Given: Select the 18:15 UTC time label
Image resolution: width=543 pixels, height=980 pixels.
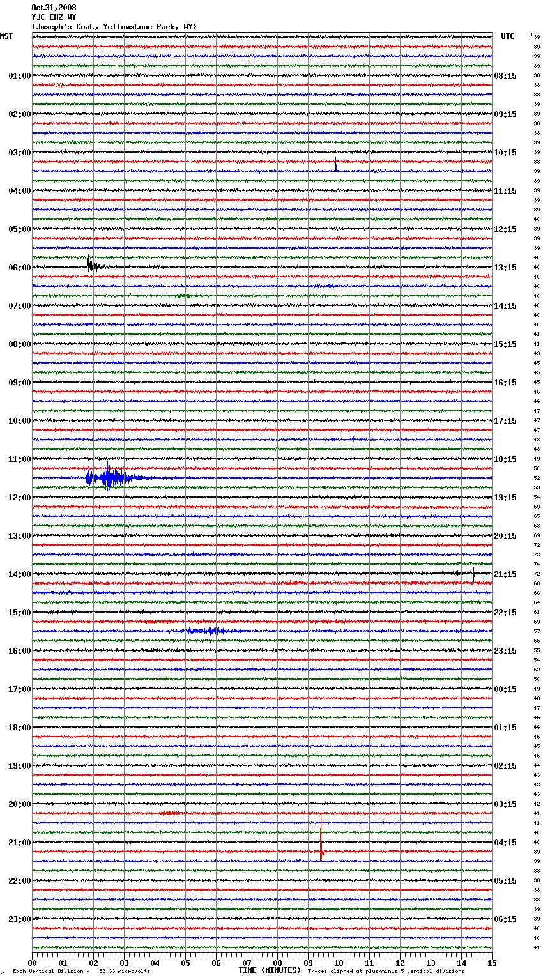Looking at the screenshot, I should tap(505, 459).
